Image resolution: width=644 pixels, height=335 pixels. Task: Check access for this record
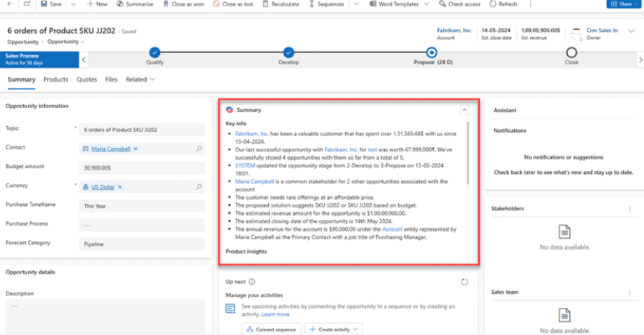459,3
